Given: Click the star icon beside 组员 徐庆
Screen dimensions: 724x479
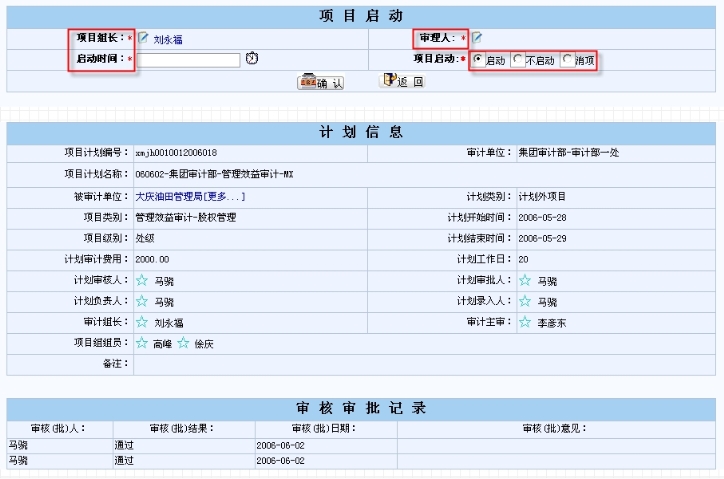Looking at the screenshot, I should point(183,343).
